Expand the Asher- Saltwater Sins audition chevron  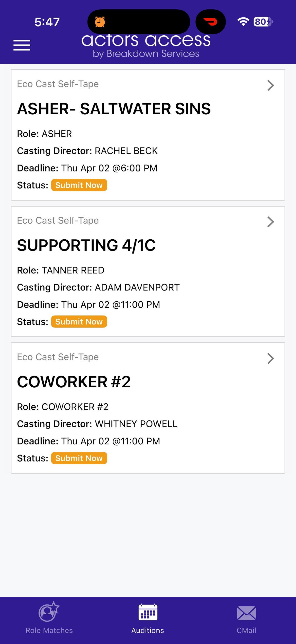(x=271, y=85)
